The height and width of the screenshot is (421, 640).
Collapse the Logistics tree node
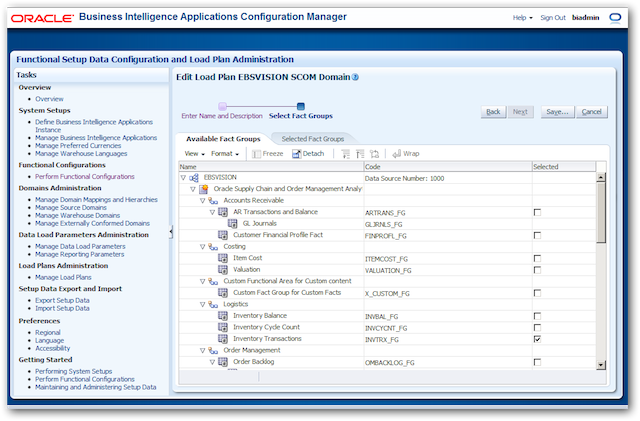(x=203, y=304)
